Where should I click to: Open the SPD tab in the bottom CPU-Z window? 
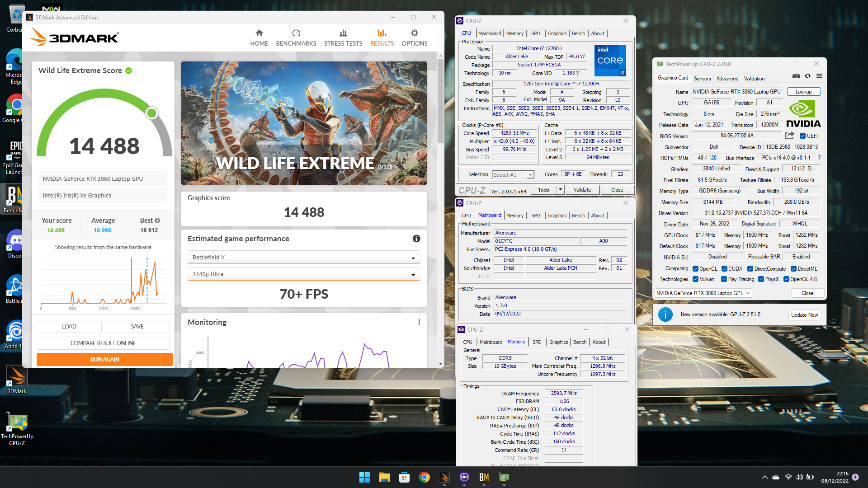537,342
